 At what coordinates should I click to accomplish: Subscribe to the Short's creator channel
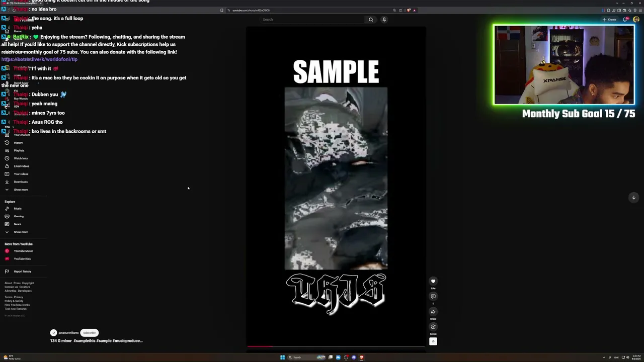pos(89,333)
